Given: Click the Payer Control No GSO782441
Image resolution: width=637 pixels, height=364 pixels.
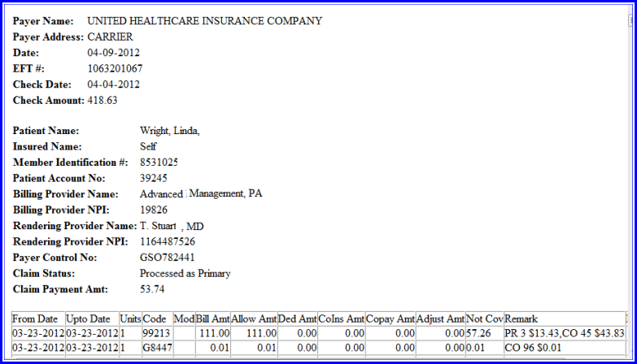Looking at the screenshot, I should [x=168, y=258].
